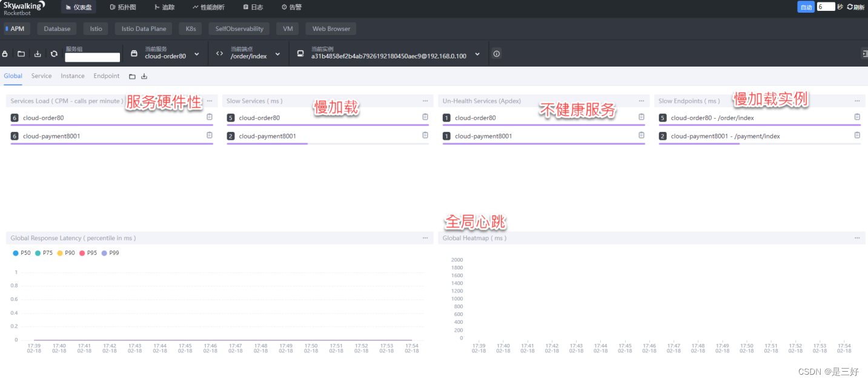Switch to Endpoint tab
The width and height of the screenshot is (868, 382).
point(107,76)
